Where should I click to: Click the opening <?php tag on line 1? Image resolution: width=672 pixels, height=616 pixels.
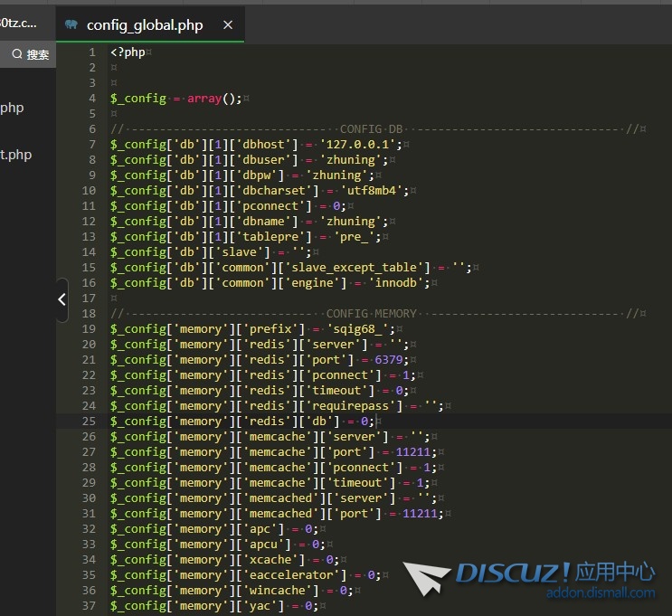[128, 52]
